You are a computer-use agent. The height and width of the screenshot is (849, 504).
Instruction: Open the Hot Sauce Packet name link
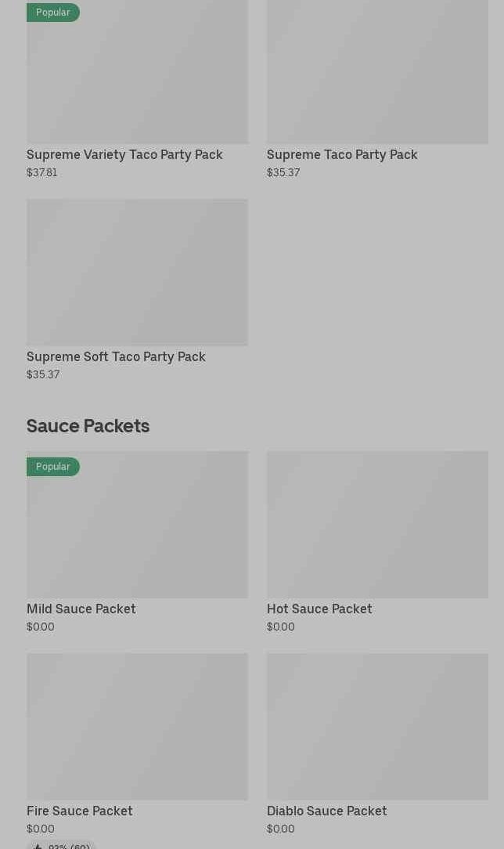coord(319,609)
